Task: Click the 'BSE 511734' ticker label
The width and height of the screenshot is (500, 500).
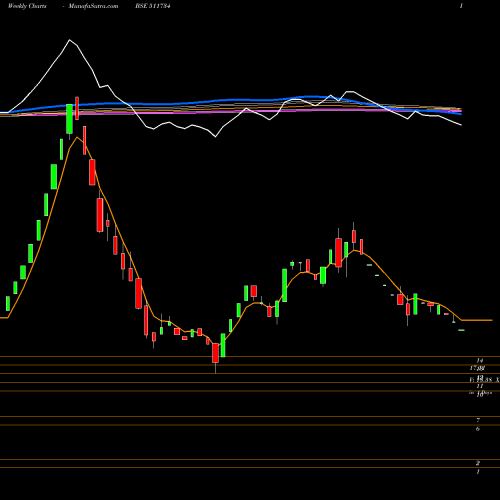Action: [153, 6]
